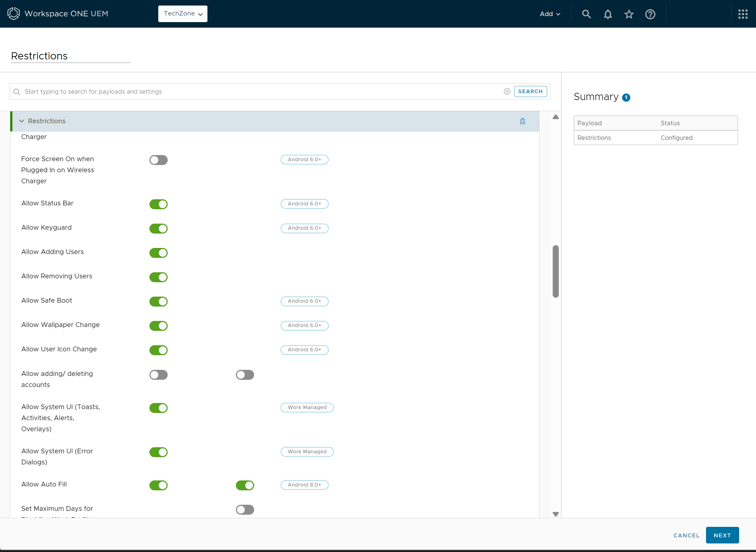The width and height of the screenshot is (756, 552).
Task: Click the settings list scrollbar thumb
Action: coord(556,271)
